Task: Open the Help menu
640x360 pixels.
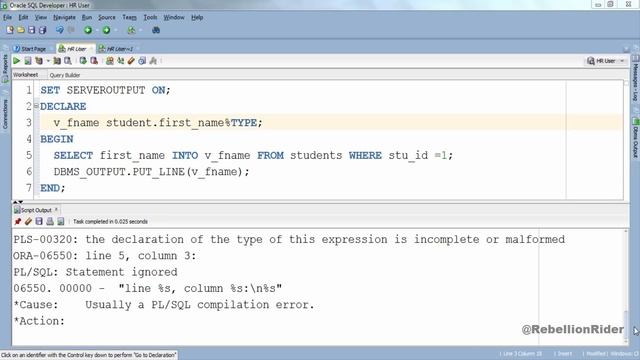Action: [197, 17]
